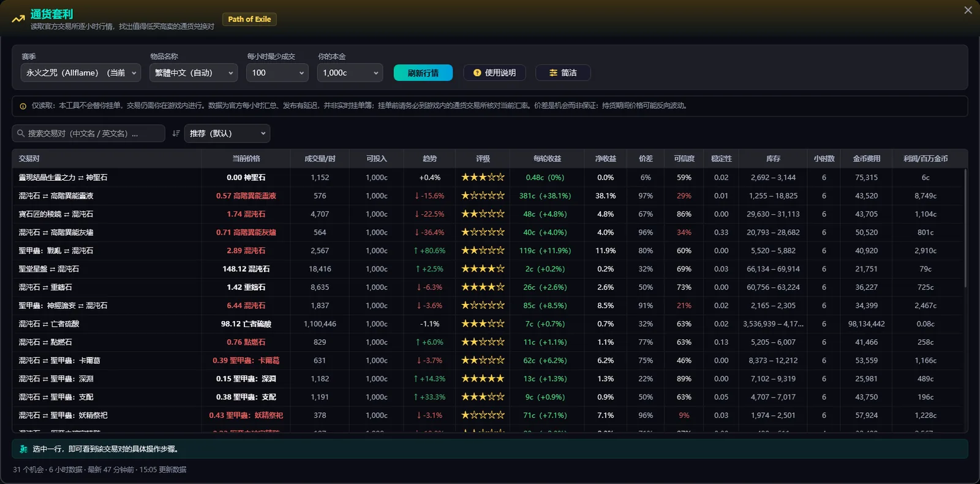The height and width of the screenshot is (484, 980).
Task: Click the table's vertical scrollbar
Action: click(x=965, y=228)
